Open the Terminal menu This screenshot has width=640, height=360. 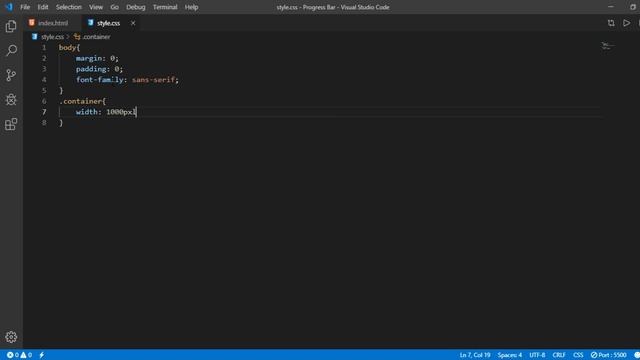[x=165, y=7]
